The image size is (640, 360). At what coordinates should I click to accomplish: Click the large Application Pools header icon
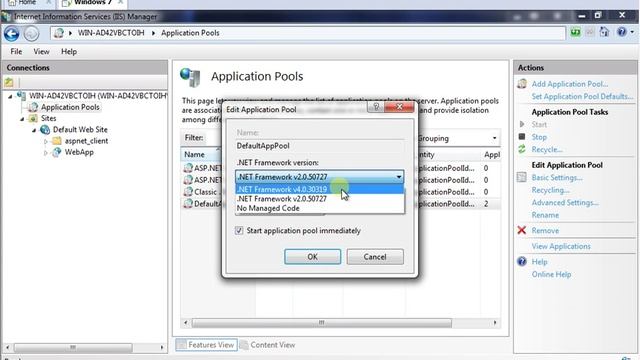point(190,77)
